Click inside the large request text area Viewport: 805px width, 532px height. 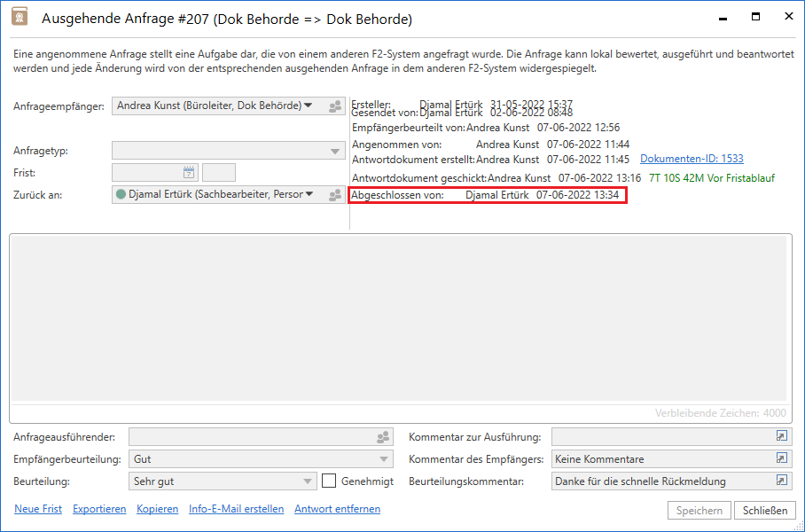[x=397, y=319]
